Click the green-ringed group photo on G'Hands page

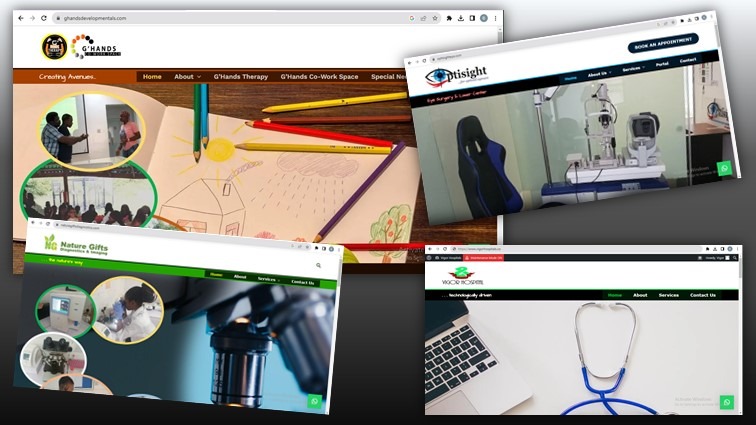[x=88, y=195]
